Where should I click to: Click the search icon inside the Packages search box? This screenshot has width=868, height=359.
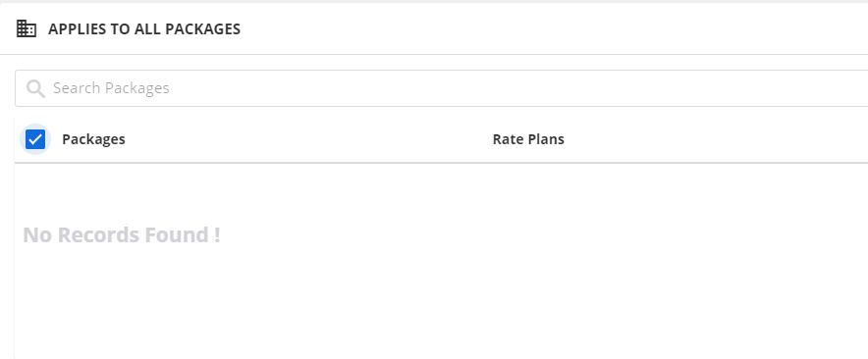[35, 88]
